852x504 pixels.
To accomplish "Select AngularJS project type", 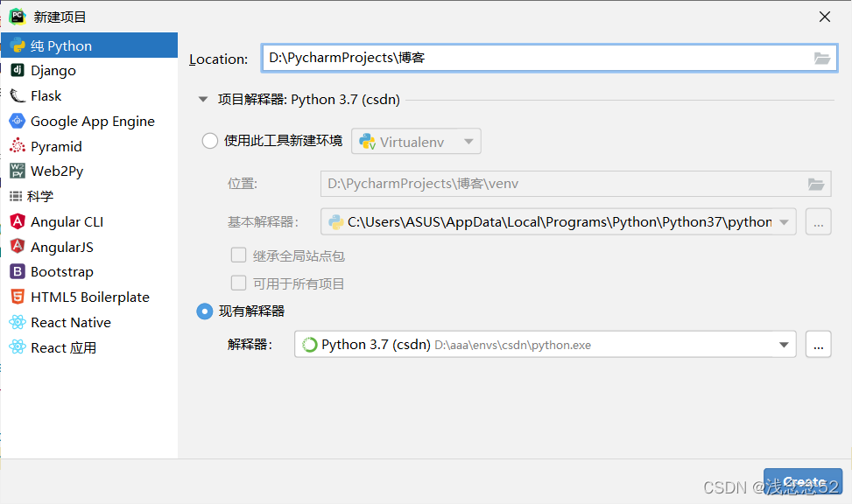I will click(89, 247).
